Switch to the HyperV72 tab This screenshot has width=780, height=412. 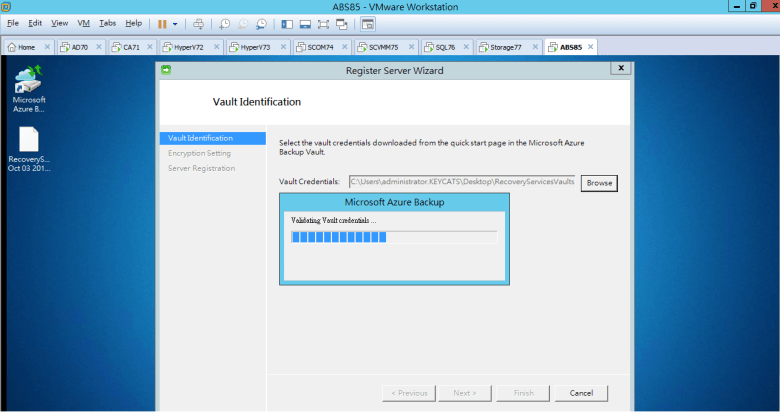(x=190, y=47)
